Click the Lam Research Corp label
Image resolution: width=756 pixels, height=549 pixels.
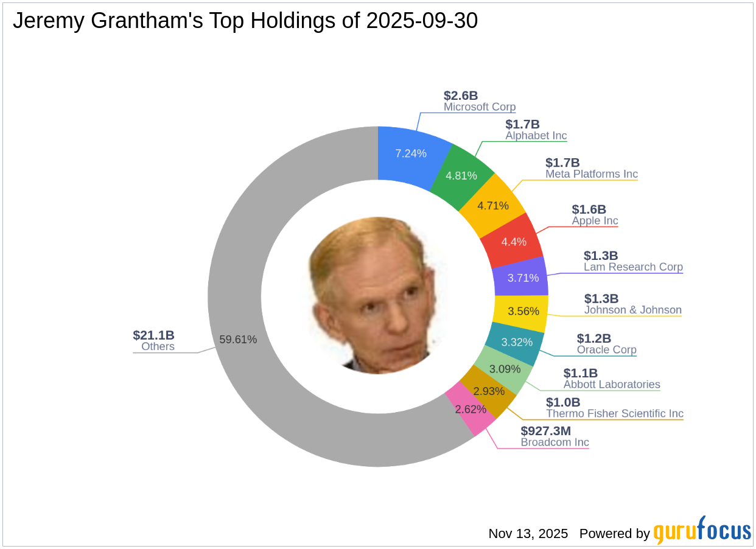(633, 267)
